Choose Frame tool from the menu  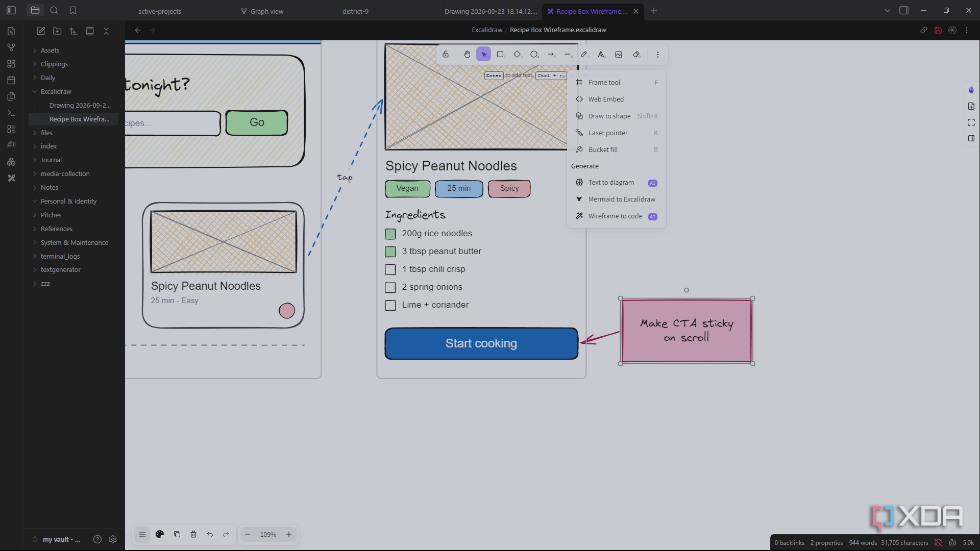616,82
